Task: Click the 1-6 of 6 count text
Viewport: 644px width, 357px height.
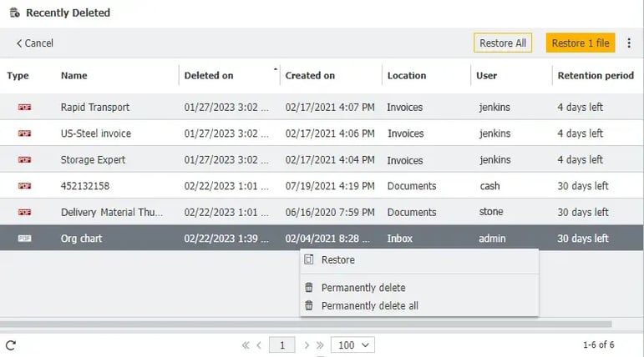Action: [x=598, y=344]
